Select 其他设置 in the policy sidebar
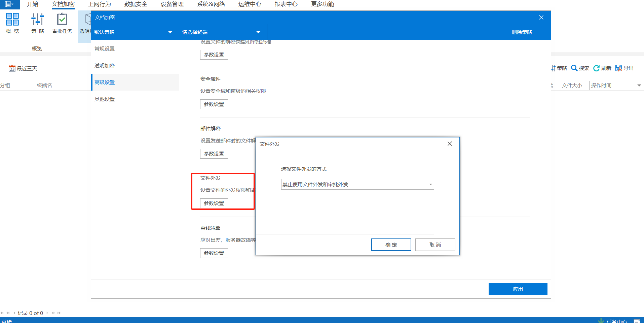The image size is (644, 323). 135,99
